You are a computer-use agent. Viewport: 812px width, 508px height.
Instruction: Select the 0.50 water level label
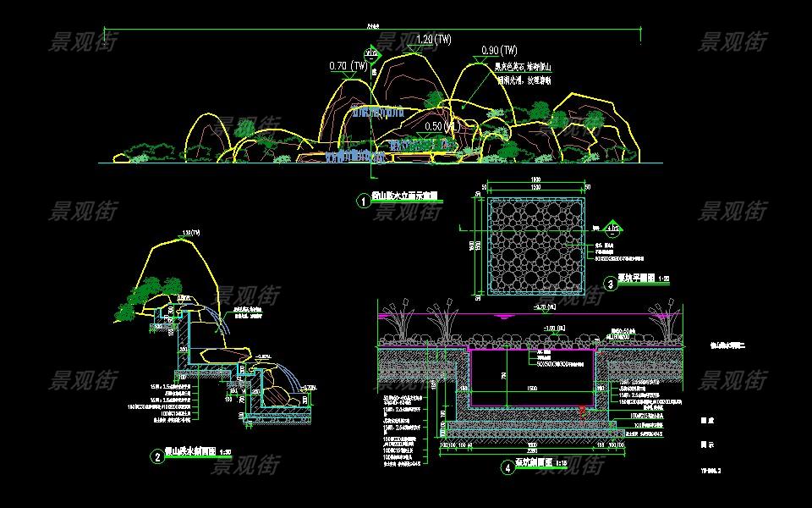click(x=439, y=126)
